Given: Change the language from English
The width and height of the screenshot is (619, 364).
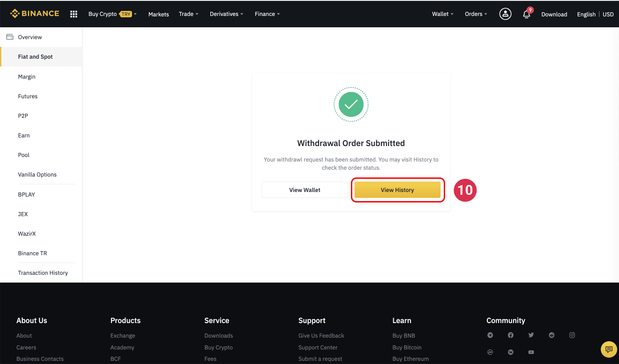Looking at the screenshot, I should tap(586, 15).
